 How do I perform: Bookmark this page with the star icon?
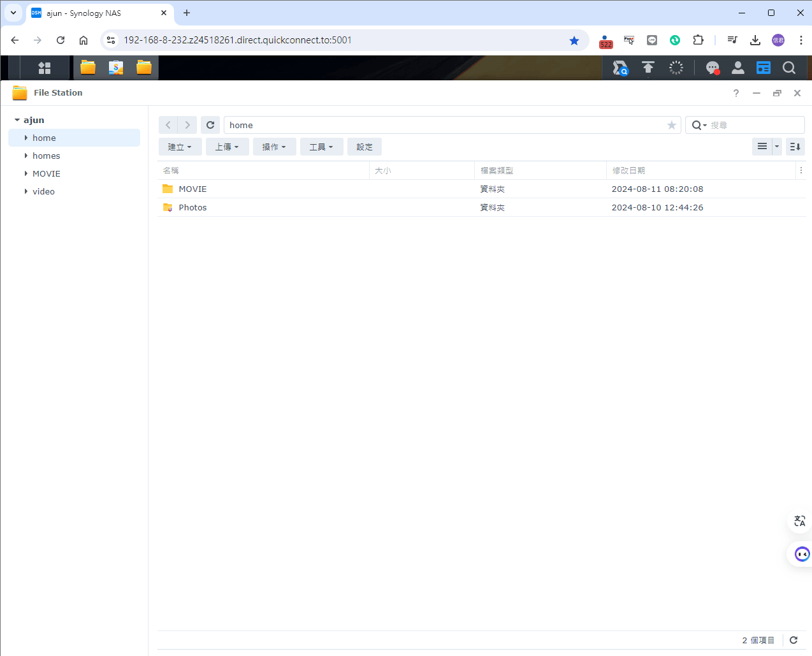(x=574, y=40)
